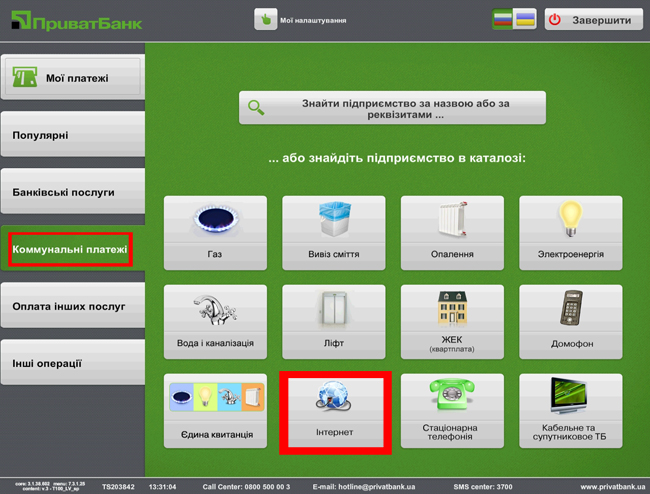Choose the Опалення radiator tile
This screenshot has height=494, width=650.
pos(452,233)
